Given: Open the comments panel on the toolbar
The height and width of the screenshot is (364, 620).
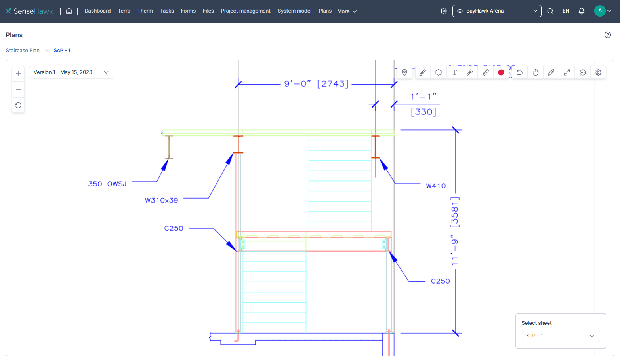Looking at the screenshot, I should (x=583, y=72).
